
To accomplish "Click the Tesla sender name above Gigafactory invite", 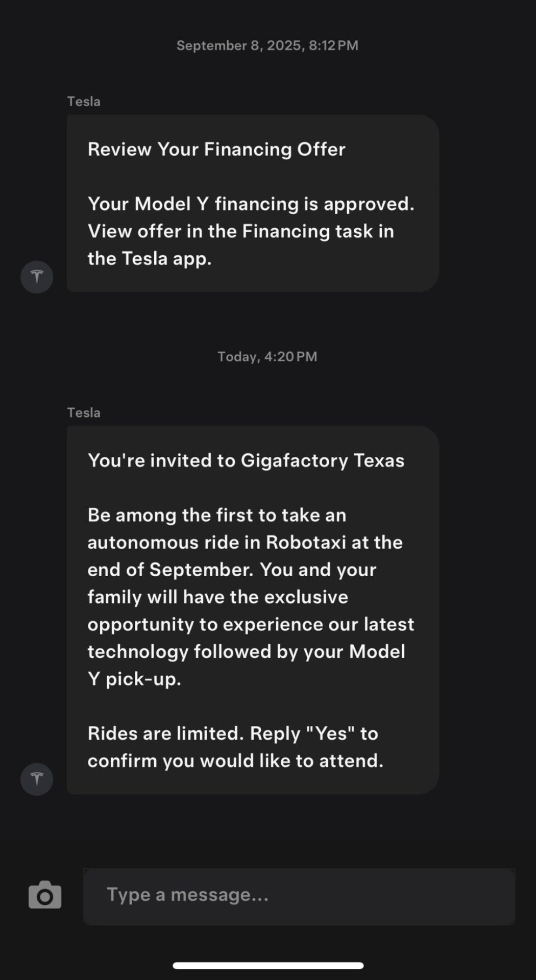I will pyautogui.click(x=84, y=412).
